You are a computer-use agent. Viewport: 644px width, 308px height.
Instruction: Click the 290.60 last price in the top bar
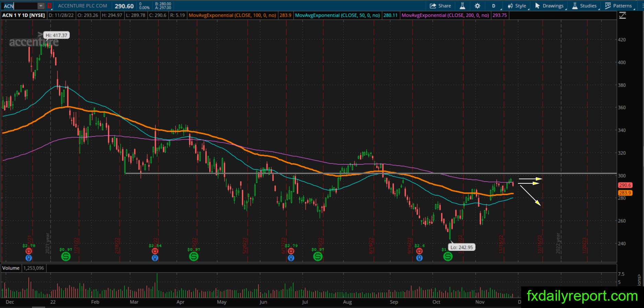click(x=124, y=6)
